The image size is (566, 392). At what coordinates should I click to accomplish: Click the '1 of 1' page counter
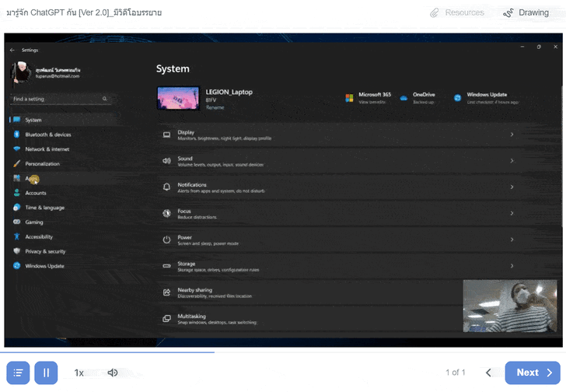coord(455,372)
